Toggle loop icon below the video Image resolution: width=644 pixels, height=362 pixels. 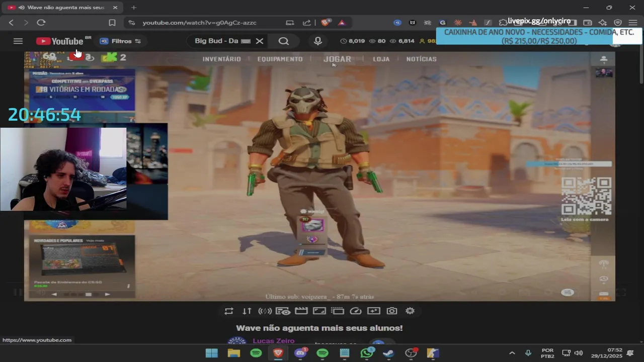[x=229, y=311]
